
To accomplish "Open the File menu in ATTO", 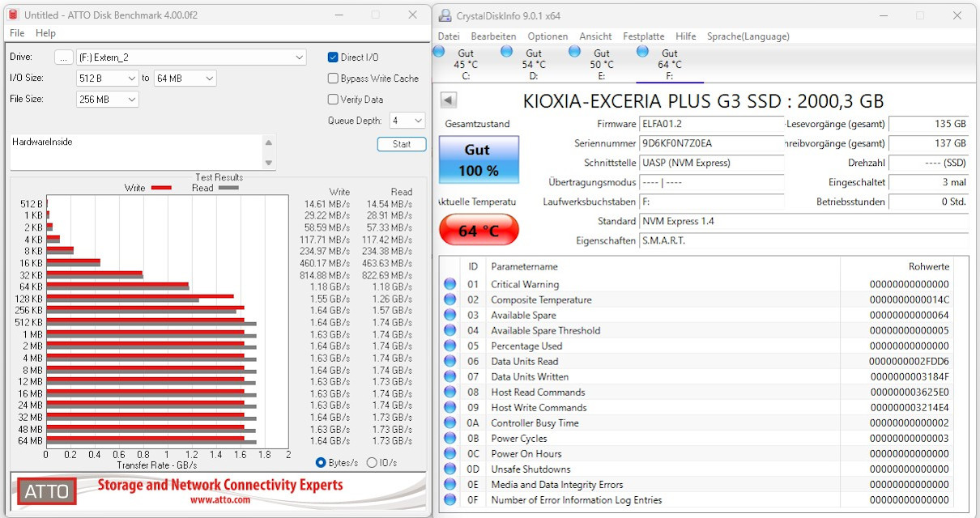I will pos(17,33).
